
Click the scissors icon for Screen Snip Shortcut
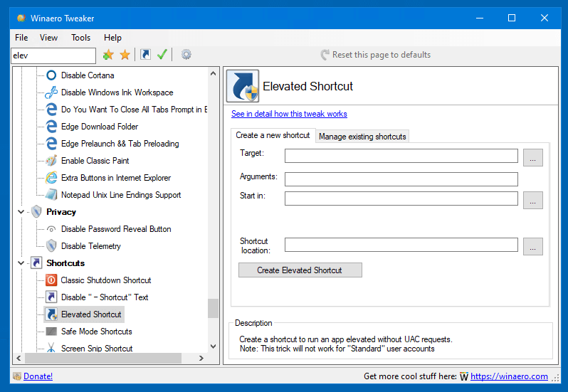tap(51, 347)
